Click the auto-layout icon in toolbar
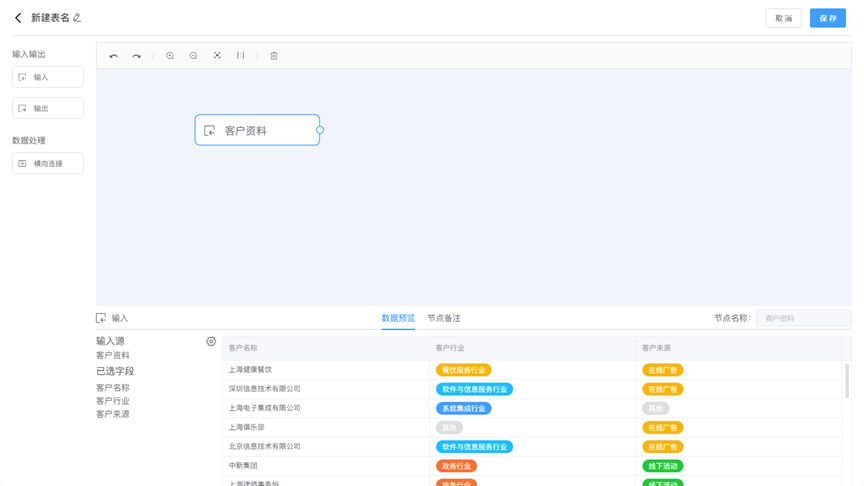Viewport: 864px width, 486px height. 241,56
